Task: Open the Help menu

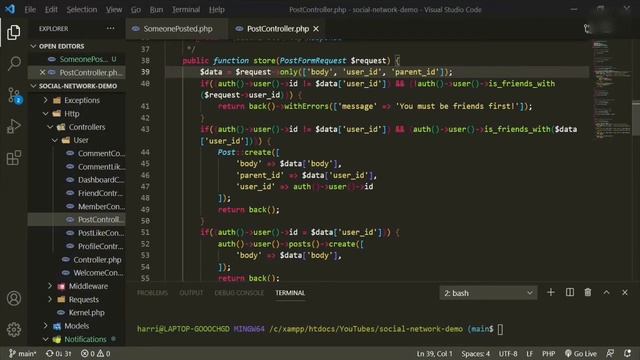Action: 217,9
